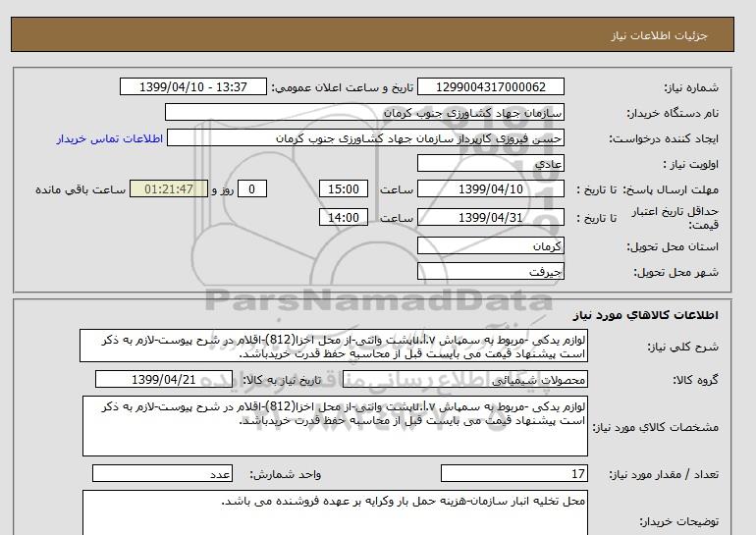Select the 14:00 price validity hour field
The image size is (756, 535).
(345, 218)
